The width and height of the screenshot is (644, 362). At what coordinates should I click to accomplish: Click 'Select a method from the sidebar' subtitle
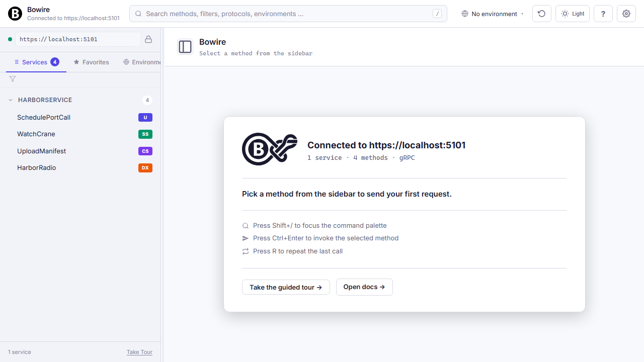[x=256, y=53]
